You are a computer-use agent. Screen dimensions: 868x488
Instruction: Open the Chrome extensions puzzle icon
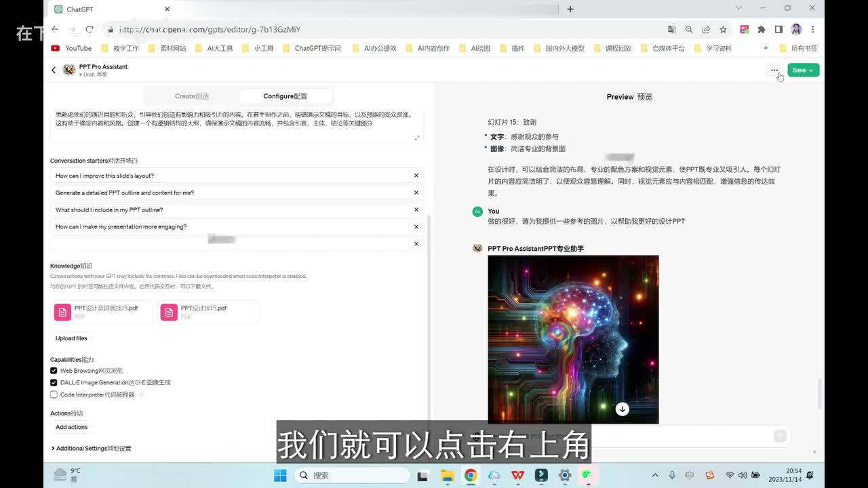(761, 30)
